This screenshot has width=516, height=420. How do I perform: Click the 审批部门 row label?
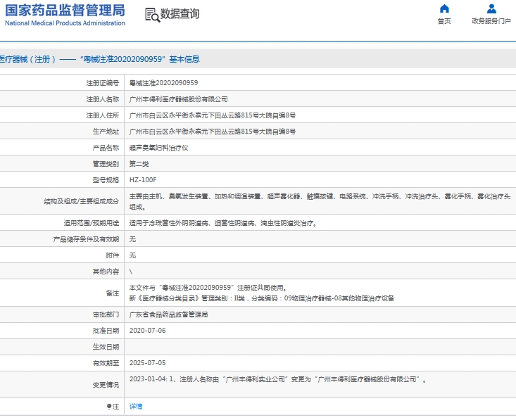(x=106, y=314)
